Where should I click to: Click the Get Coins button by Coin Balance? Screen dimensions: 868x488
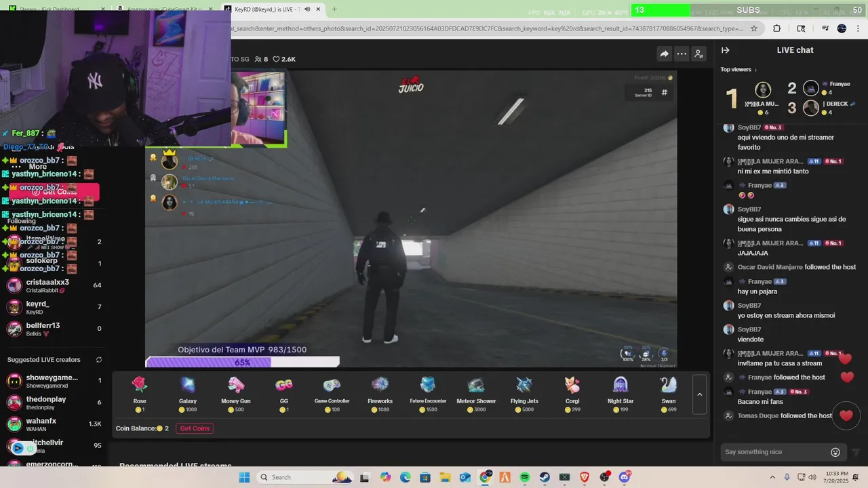click(195, 428)
